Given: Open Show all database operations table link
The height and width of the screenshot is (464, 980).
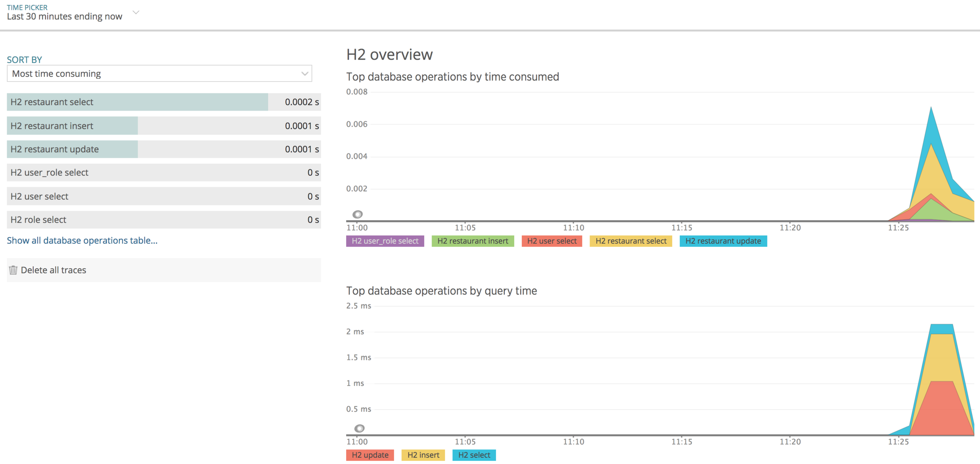Looking at the screenshot, I should (82, 240).
